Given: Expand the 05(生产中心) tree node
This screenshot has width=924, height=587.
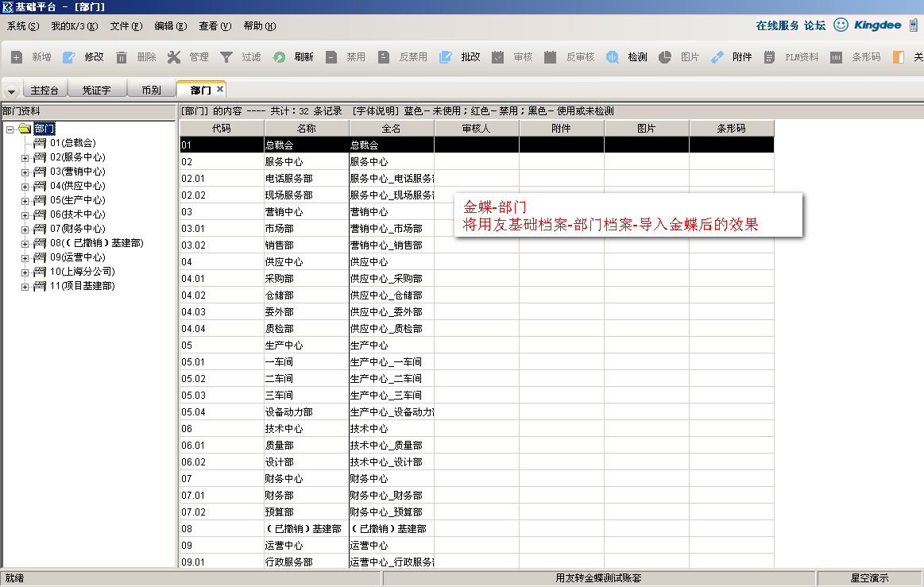Looking at the screenshot, I should click(x=25, y=200).
